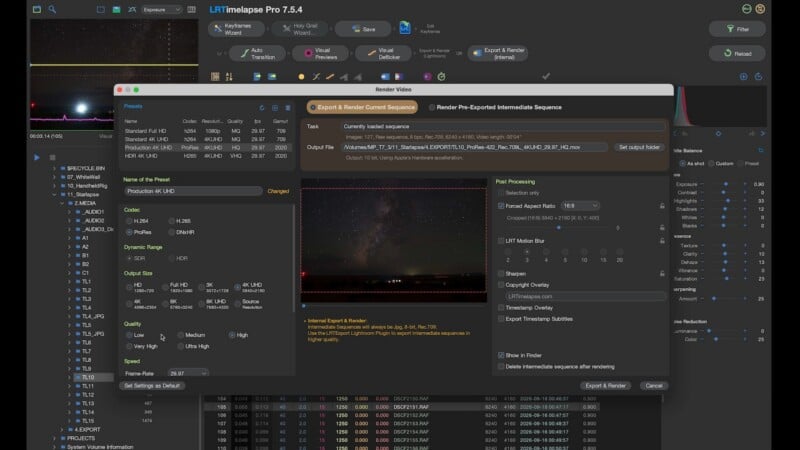This screenshot has width=800, height=450.
Task: Click Set output folder button
Action: point(639,147)
